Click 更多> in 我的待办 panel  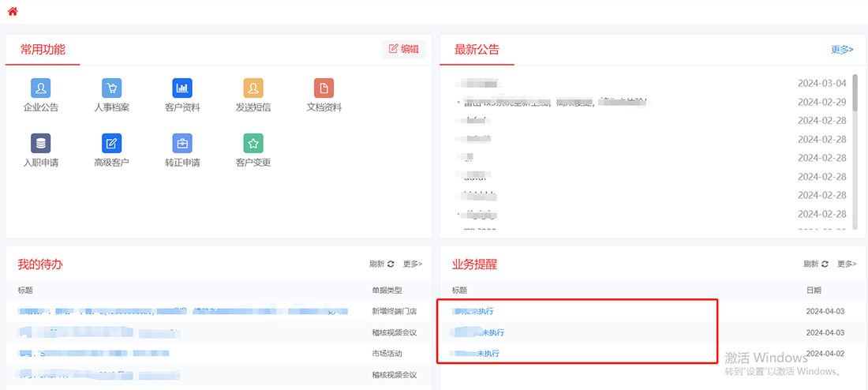pos(412,264)
